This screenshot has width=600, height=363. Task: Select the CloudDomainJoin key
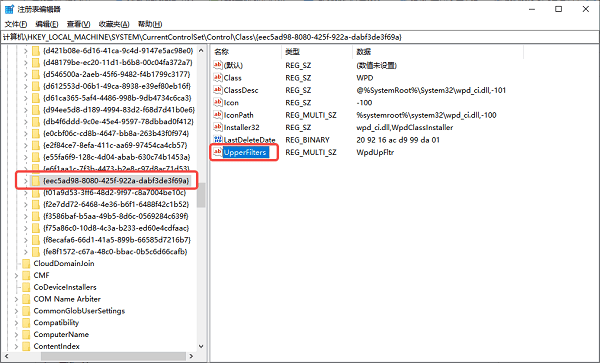point(64,264)
